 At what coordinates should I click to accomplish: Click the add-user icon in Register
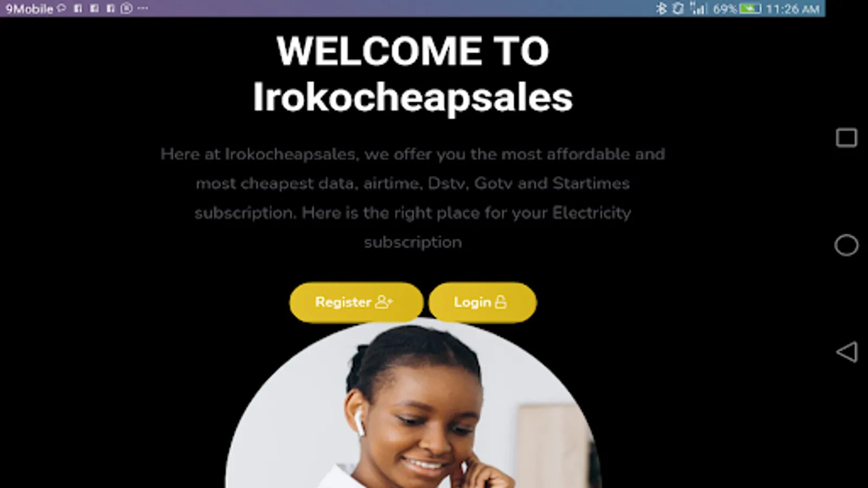tap(384, 301)
